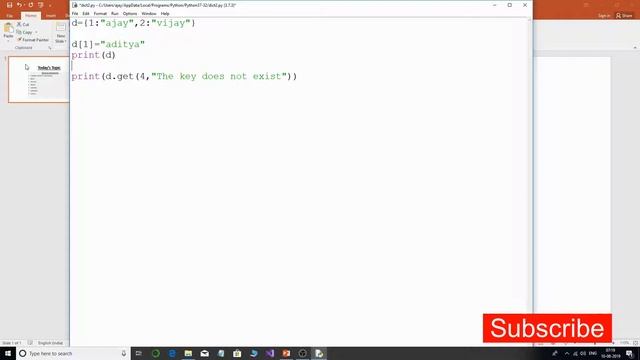Click the Share button in PowerPoint

coord(624,16)
